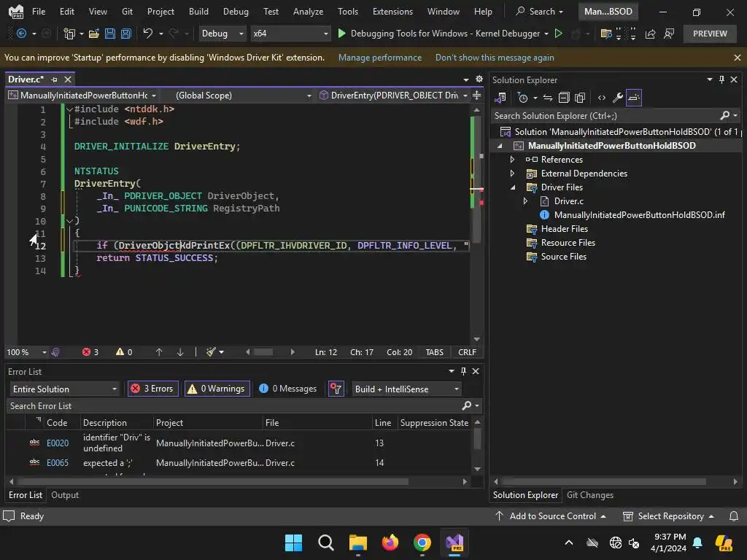The width and height of the screenshot is (747, 560).
Task: Go to the previous issue with the up arrow
Action: tap(159, 352)
